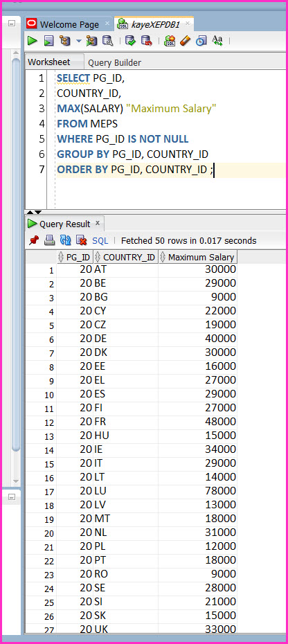Select the 16000 salary cell for EE

coord(197,366)
